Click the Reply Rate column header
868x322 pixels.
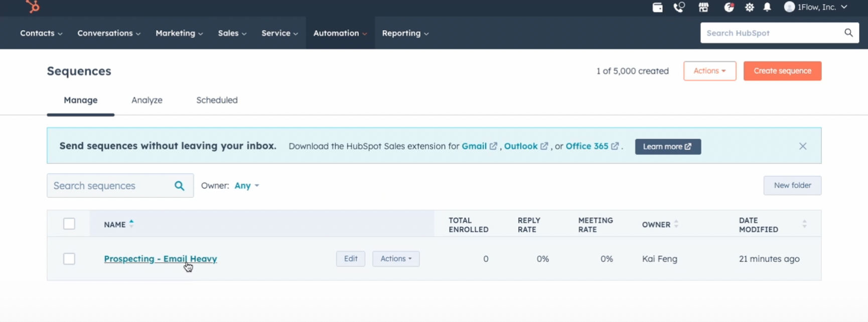coord(529,225)
